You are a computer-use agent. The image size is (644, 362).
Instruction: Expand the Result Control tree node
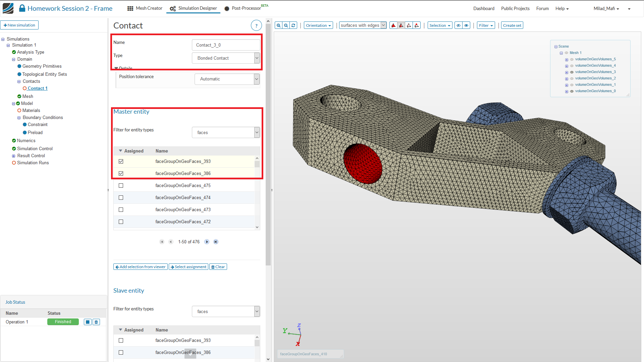tap(14, 156)
